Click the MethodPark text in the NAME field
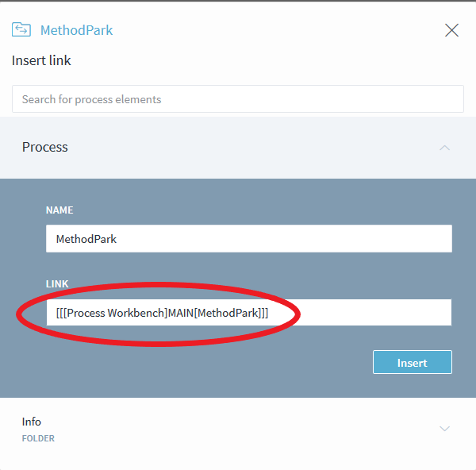 [86, 239]
